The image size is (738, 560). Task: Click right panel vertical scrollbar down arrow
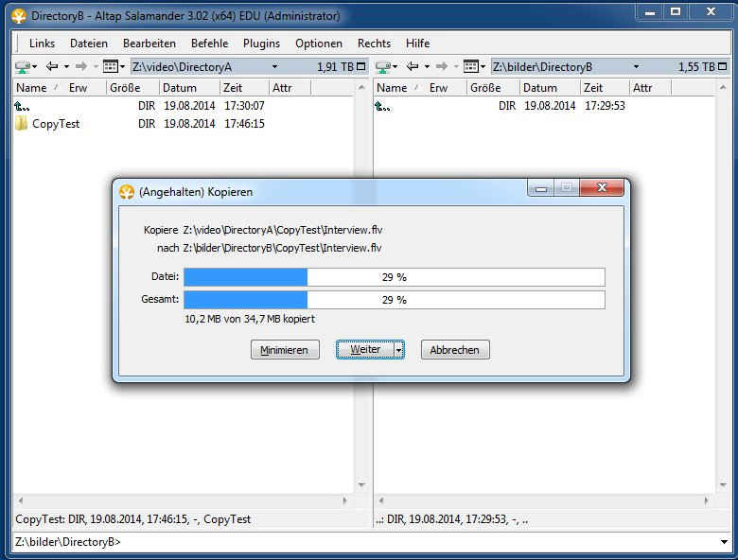[723, 484]
